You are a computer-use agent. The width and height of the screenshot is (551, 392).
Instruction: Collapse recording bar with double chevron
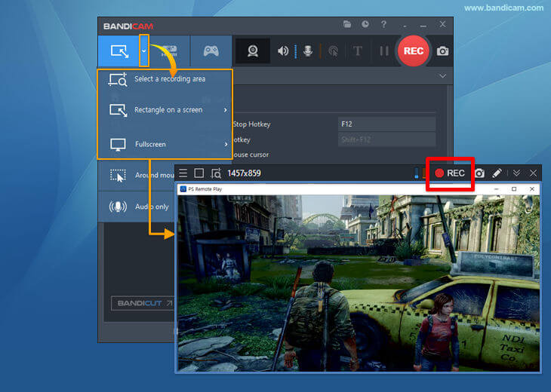[516, 173]
